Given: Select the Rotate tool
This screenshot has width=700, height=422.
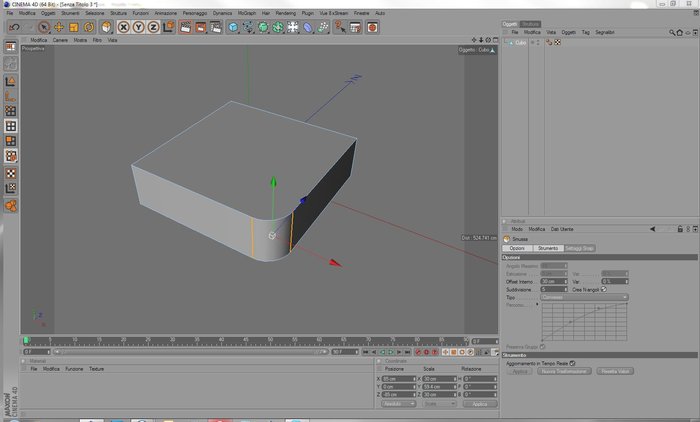Looking at the screenshot, I should click(x=88, y=27).
